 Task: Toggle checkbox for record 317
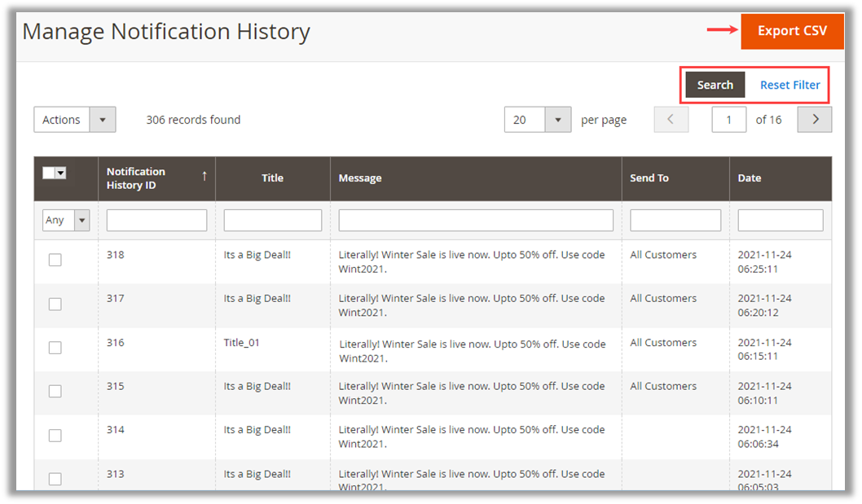(x=55, y=304)
